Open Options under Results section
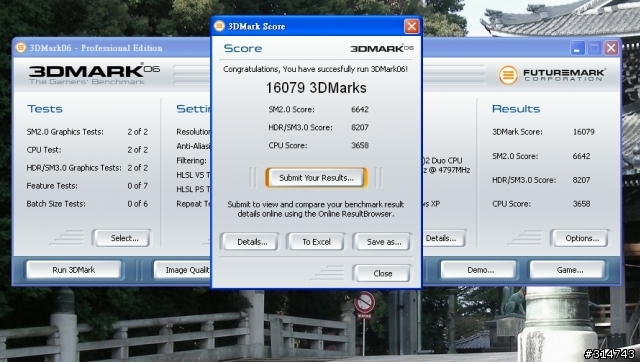 pos(579,238)
